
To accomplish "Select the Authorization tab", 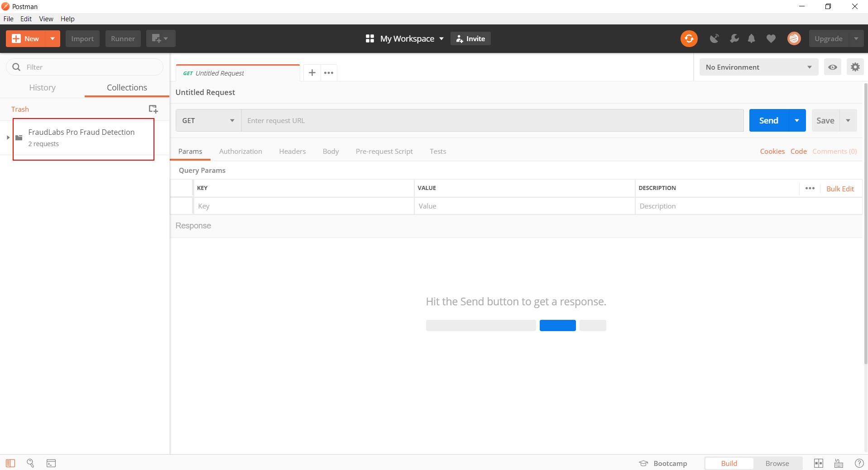I will click(x=240, y=151).
